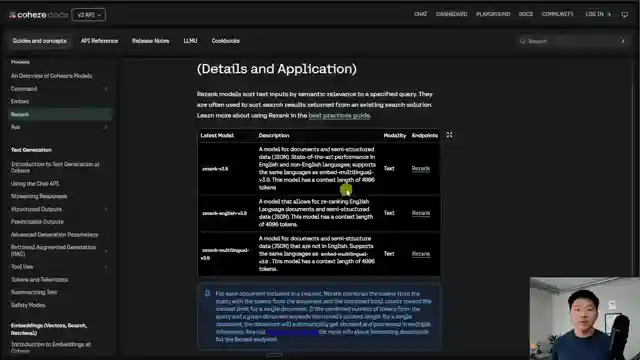Open Summarizing Text page

[34, 292]
